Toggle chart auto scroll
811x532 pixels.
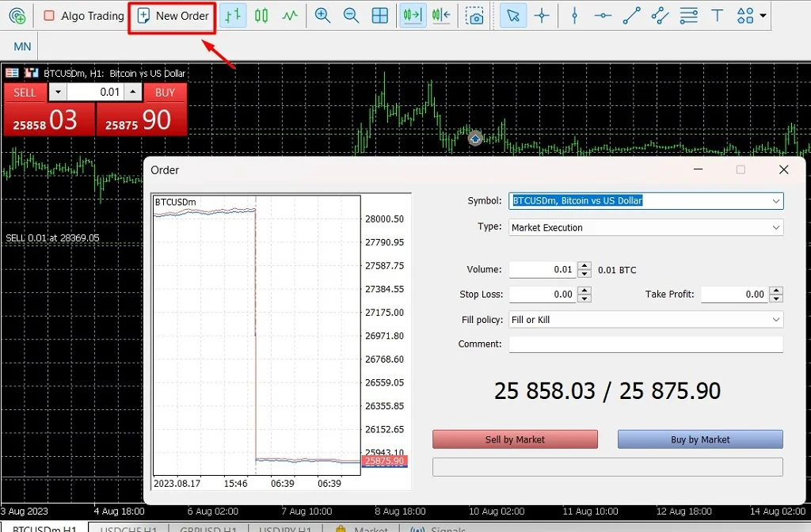[412, 15]
